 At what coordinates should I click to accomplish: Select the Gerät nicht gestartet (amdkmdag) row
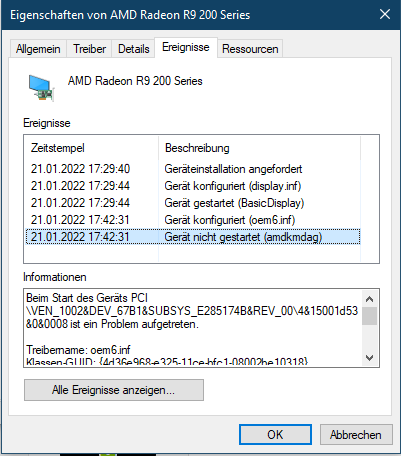193,237
